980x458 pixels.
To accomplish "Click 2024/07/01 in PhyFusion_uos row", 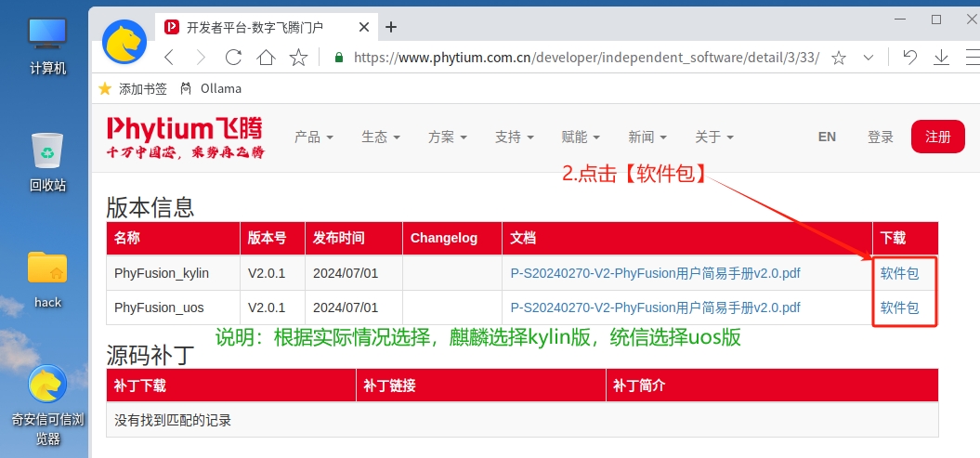I will [x=346, y=308].
